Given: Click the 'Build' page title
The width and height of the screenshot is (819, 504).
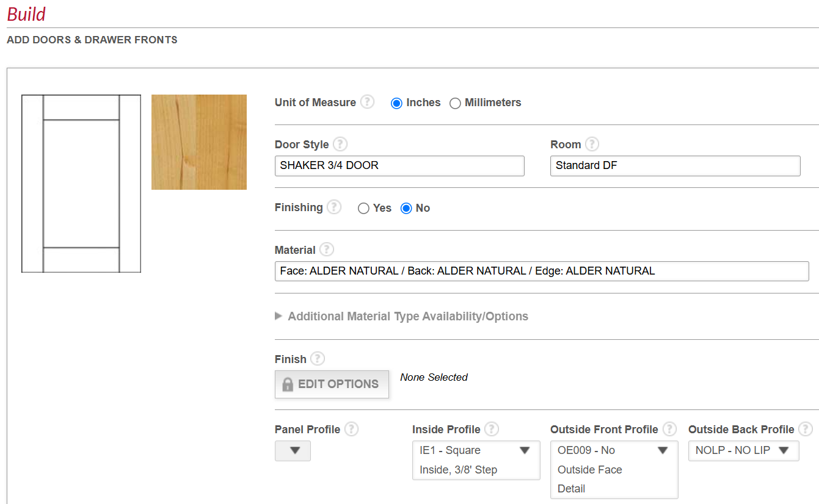Looking at the screenshot, I should (x=26, y=14).
